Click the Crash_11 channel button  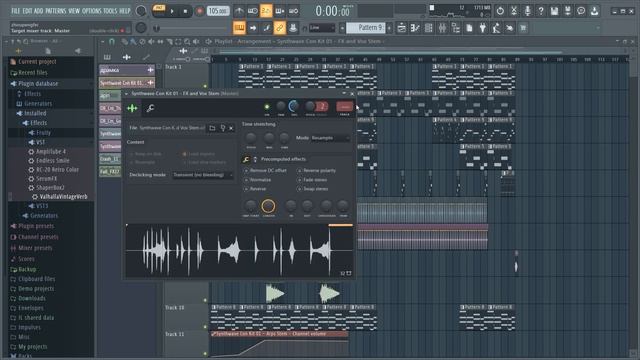point(110,159)
